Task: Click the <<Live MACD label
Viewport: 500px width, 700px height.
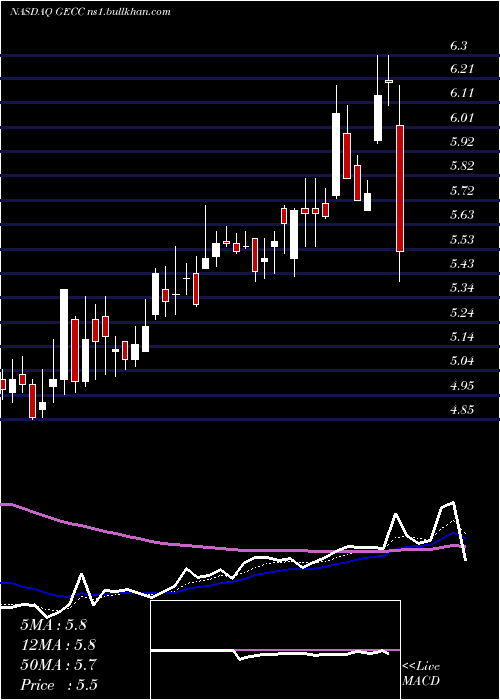Action: [x=421, y=673]
